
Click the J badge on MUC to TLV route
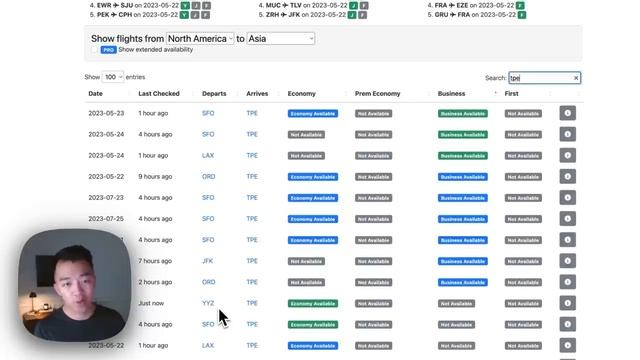click(353, 6)
